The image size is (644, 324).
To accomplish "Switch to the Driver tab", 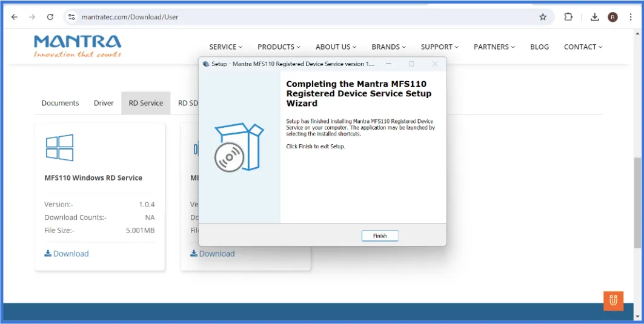I will pyautogui.click(x=104, y=103).
